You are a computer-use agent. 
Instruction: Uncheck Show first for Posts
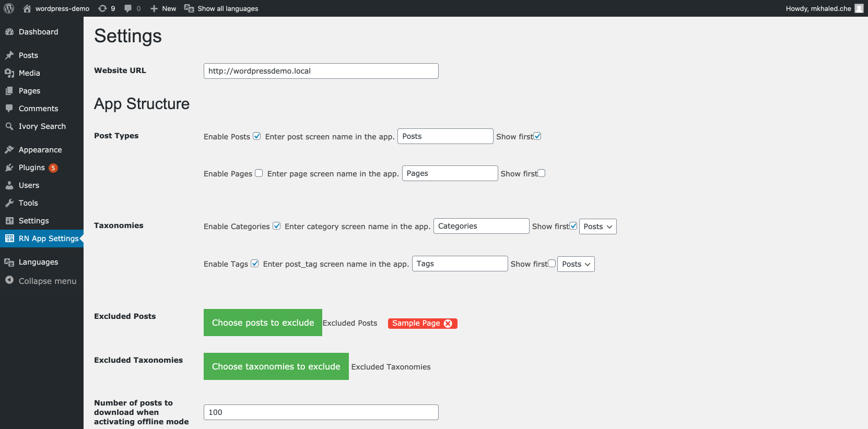537,136
